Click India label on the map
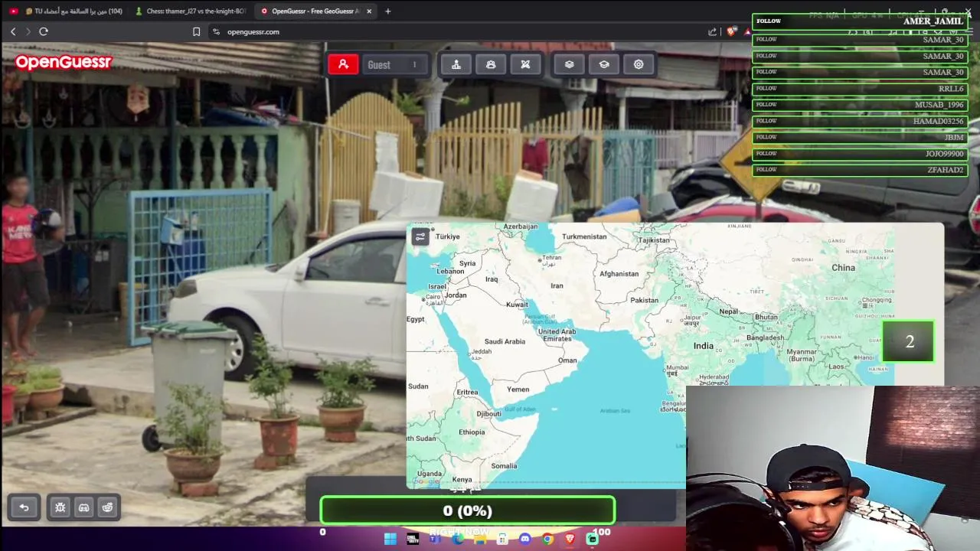 tap(703, 346)
